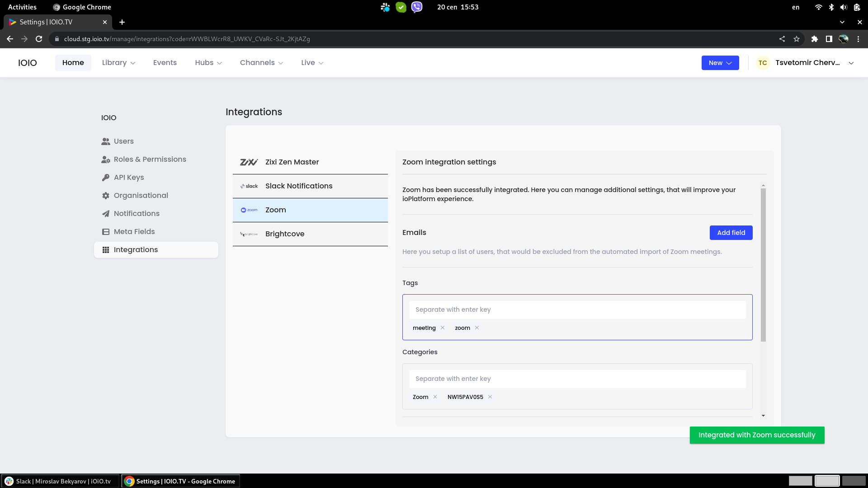Screen dimensions: 868x488
Task: Open the clock and calendar menu
Action: (458, 7)
